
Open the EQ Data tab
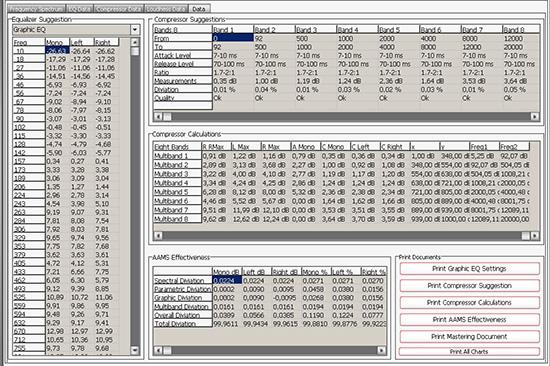[x=80, y=8]
